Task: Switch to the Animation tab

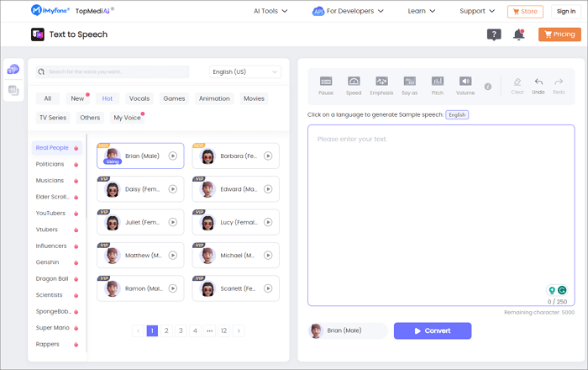Action: pyautogui.click(x=214, y=98)
